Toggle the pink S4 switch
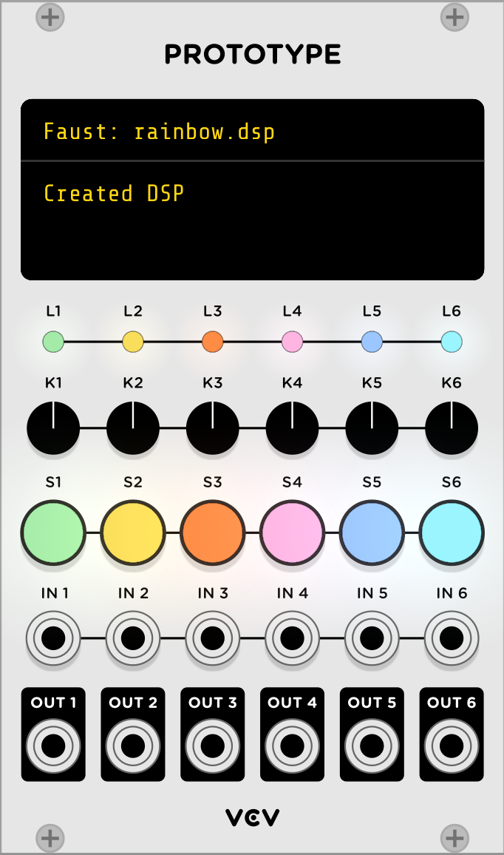This screenshot has width=504, height=855. tap(292, 533)
